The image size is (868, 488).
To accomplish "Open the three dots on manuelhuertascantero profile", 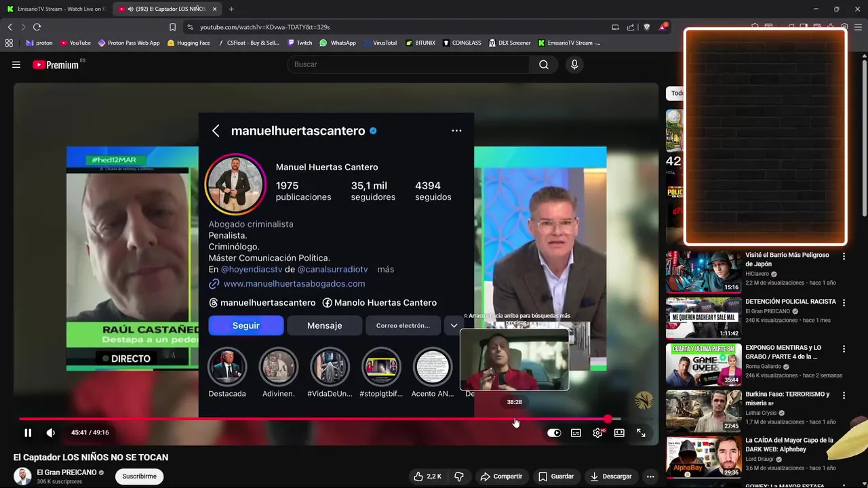I will (456, 131).
